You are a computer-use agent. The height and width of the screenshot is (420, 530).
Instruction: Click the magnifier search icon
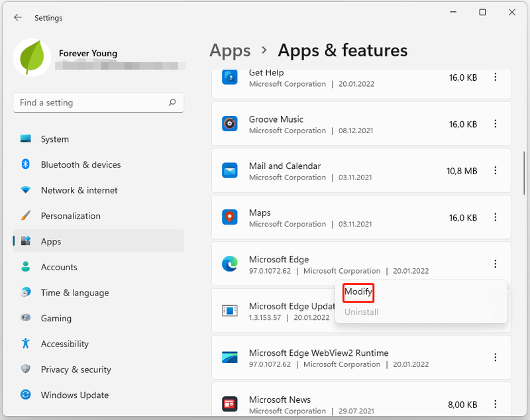pos(172,102)
